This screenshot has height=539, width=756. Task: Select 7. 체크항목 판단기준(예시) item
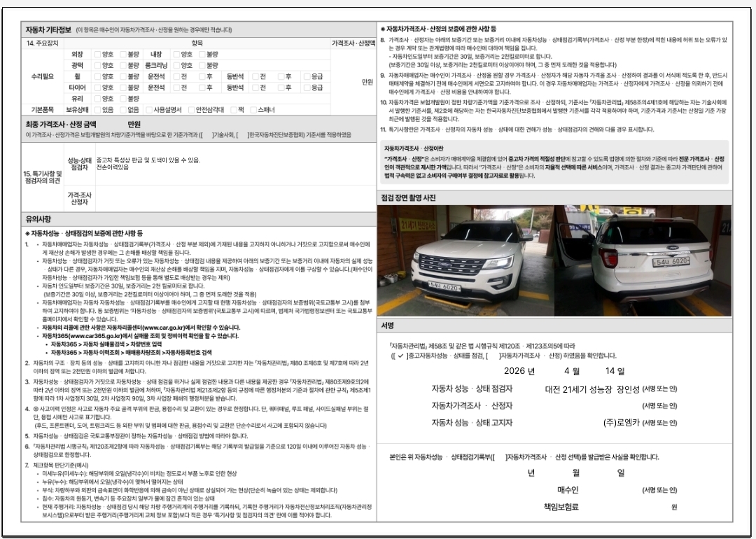pos(57,465)
